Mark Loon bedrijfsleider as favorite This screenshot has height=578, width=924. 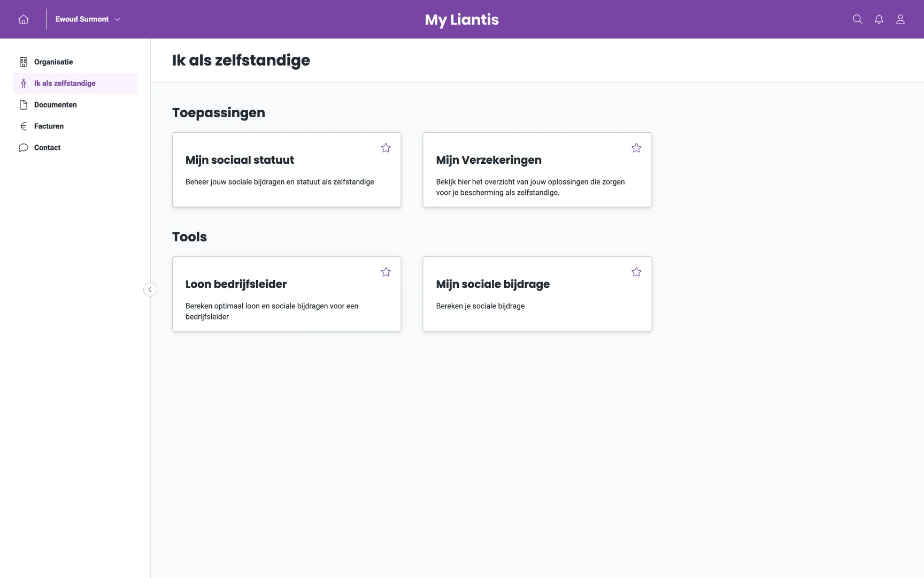pyautogui.click(x=386, y=272)
